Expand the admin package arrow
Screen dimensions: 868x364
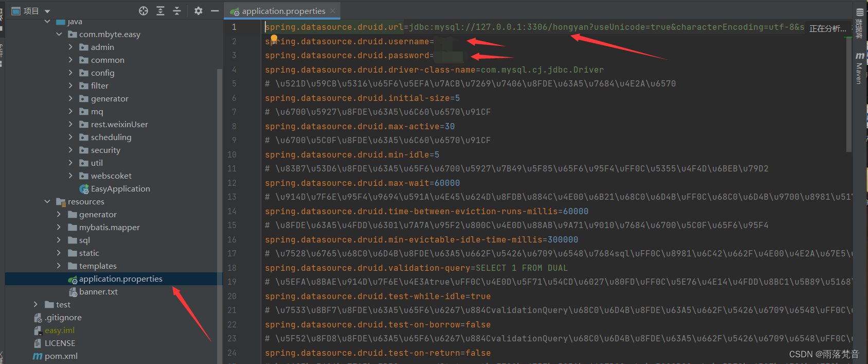click(x=70, y=47)
